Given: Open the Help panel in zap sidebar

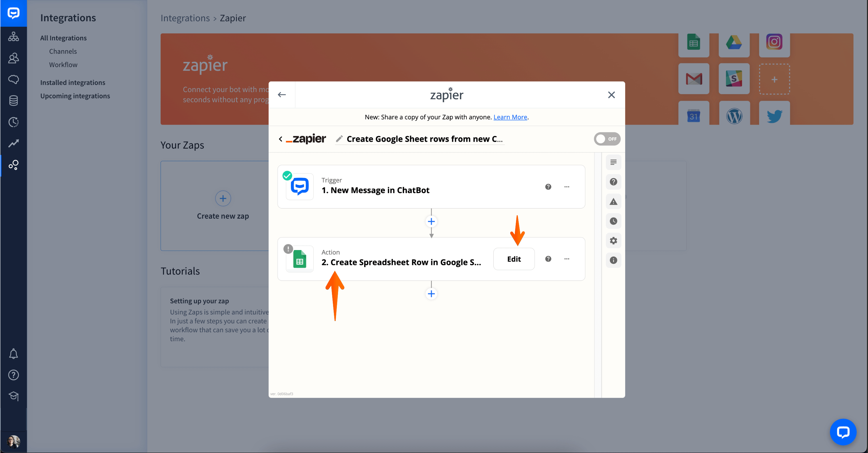Looking at the screenshot, I should (x=613, y=182).
